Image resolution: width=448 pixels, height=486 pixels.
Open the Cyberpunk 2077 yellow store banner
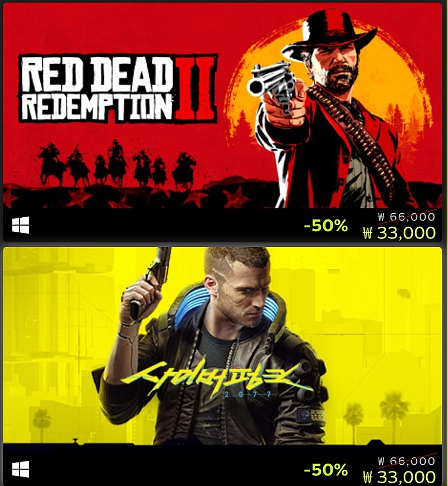222,345
